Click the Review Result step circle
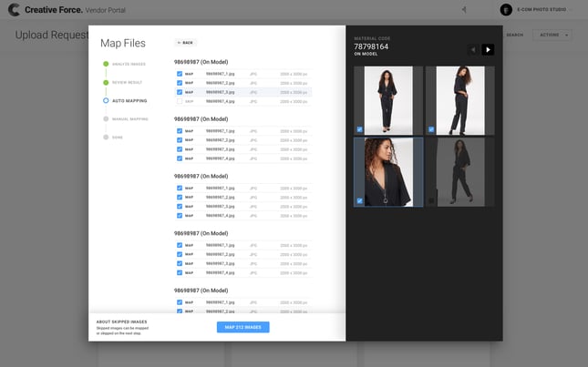This screenshot has height=367, width=588. click(x=106, y=82)
